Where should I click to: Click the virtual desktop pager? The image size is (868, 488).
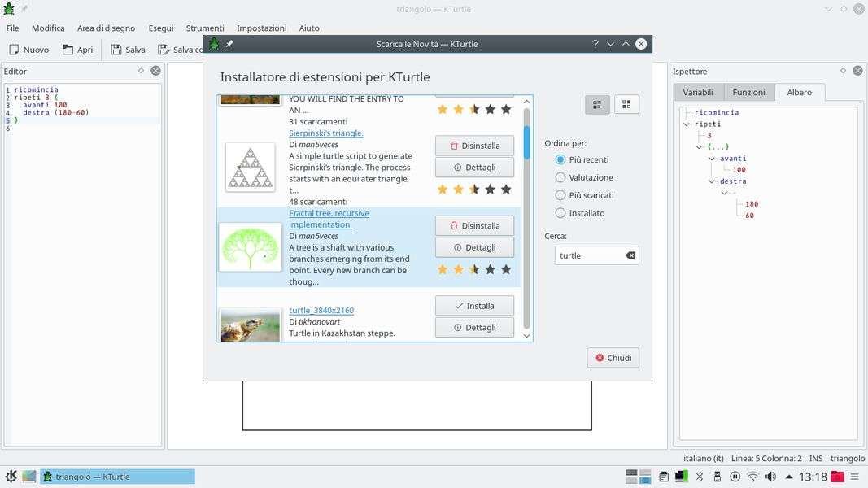[638, 477]
